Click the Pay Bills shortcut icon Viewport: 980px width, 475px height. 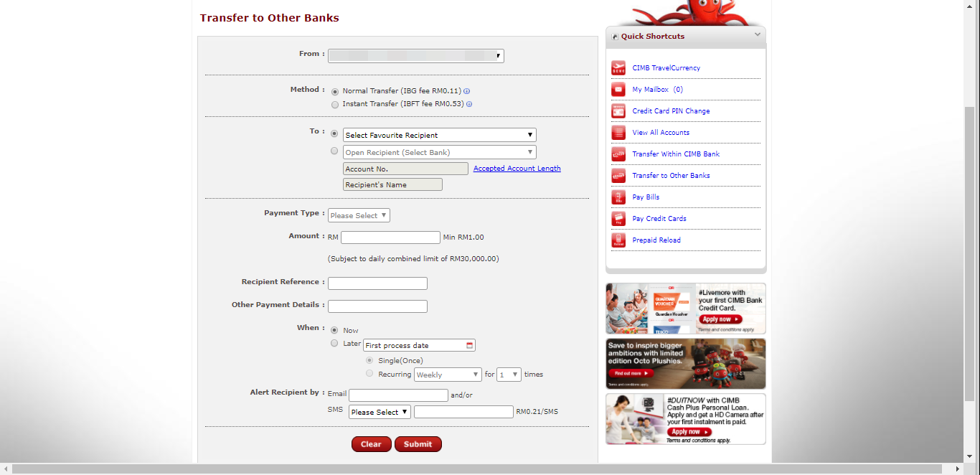(618, 197)
